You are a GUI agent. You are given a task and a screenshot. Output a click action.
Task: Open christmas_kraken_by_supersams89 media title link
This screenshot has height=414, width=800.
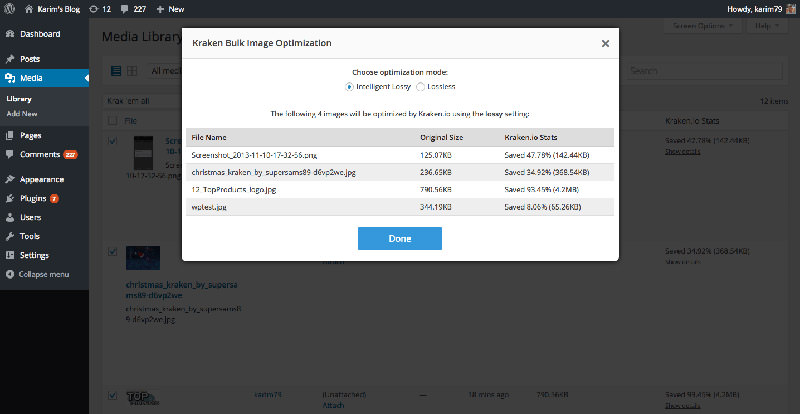(x=182, y=289)
